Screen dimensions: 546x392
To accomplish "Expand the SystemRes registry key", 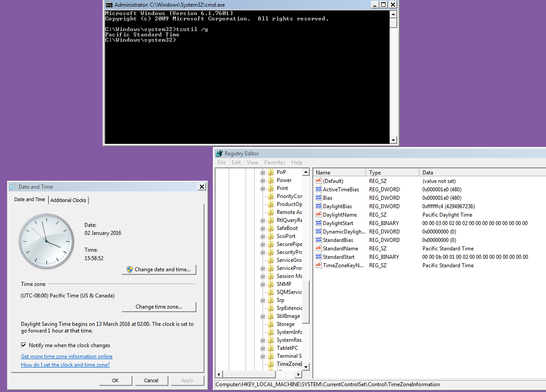I will [263, 340].
